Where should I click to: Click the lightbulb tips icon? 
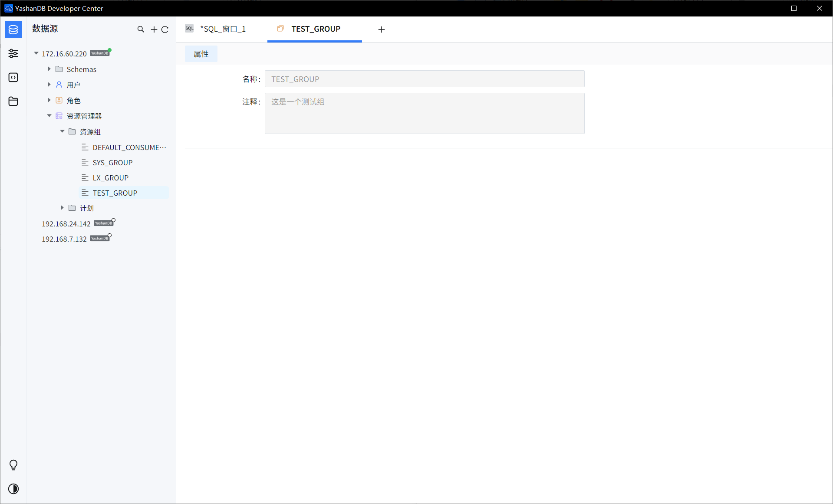[13, 465]
